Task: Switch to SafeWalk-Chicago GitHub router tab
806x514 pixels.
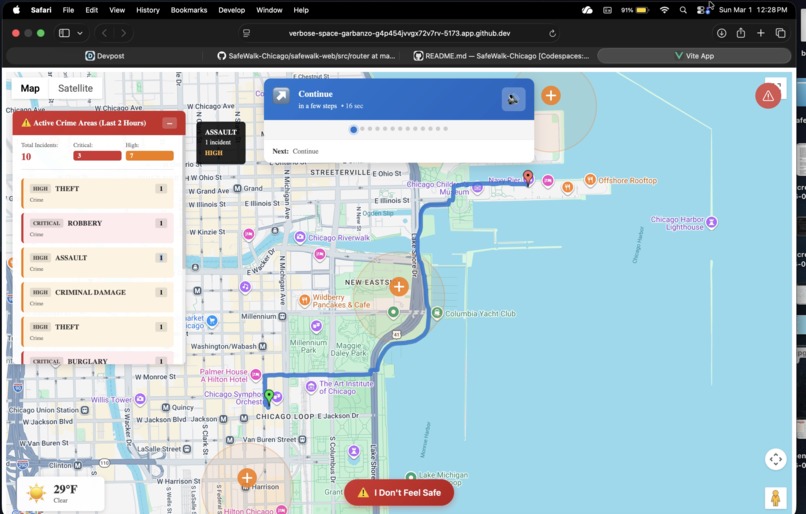Action: 306,56
